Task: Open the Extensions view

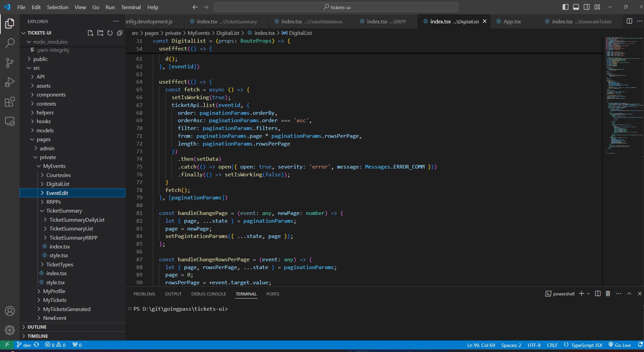Action: pos(10,102)
